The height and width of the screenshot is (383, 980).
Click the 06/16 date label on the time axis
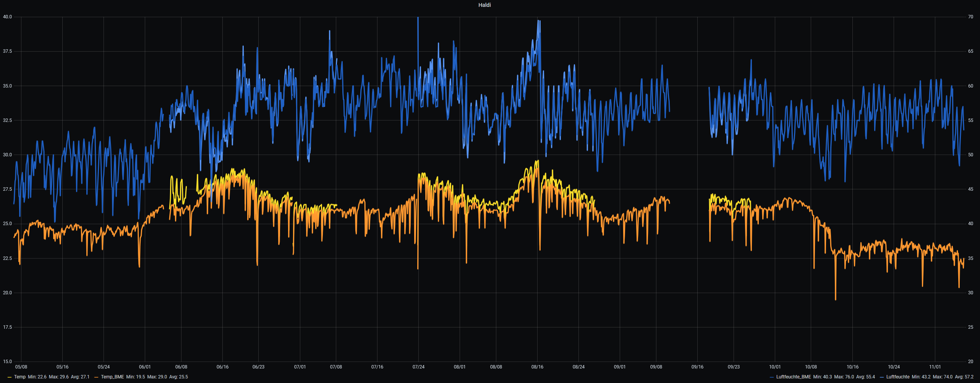tap(222, 367)
